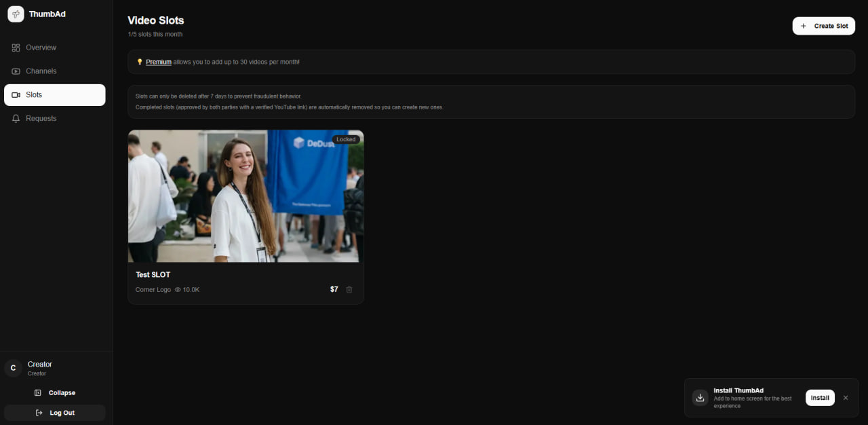Select the Slots camera icon in sidebar
868x425 pixels.
pos(16,94)
